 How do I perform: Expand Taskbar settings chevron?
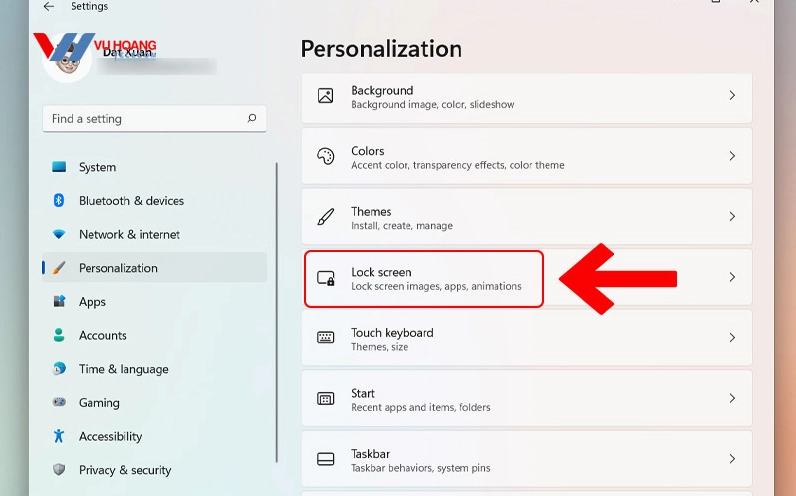[x=732, y=459]
